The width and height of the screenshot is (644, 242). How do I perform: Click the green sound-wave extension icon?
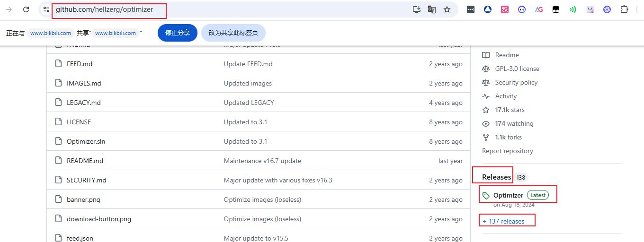pos(573,9)
